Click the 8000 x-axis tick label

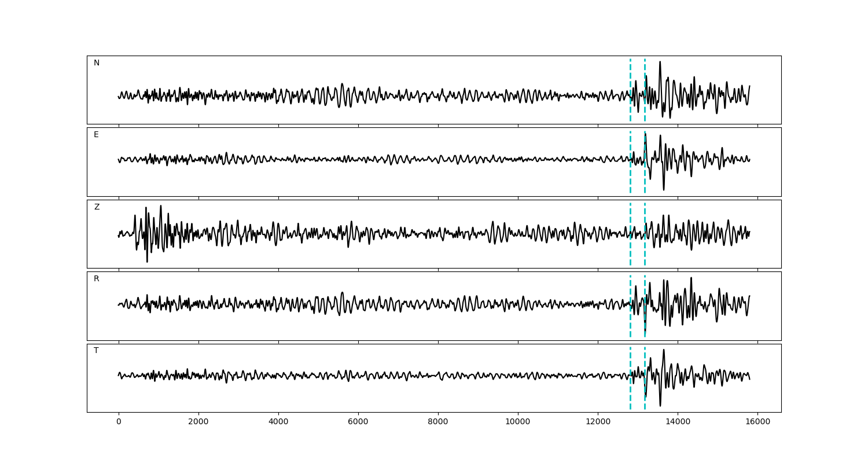[x=438, y=422]
